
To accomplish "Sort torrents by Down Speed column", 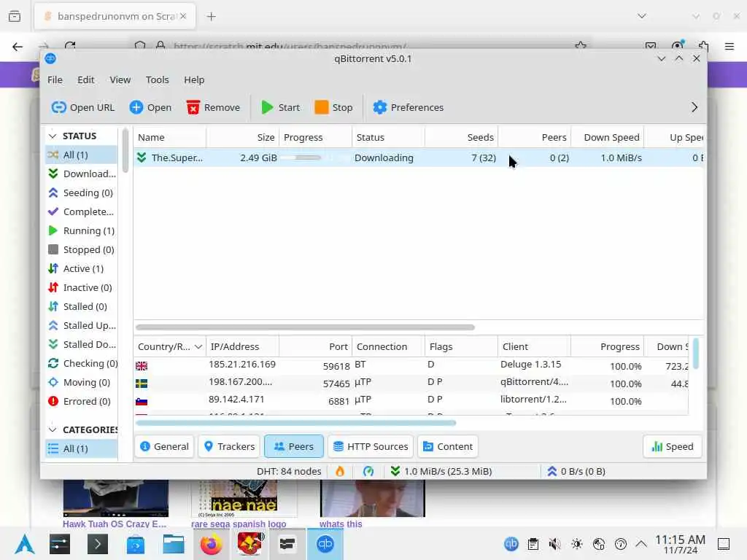I will [607, 138].
